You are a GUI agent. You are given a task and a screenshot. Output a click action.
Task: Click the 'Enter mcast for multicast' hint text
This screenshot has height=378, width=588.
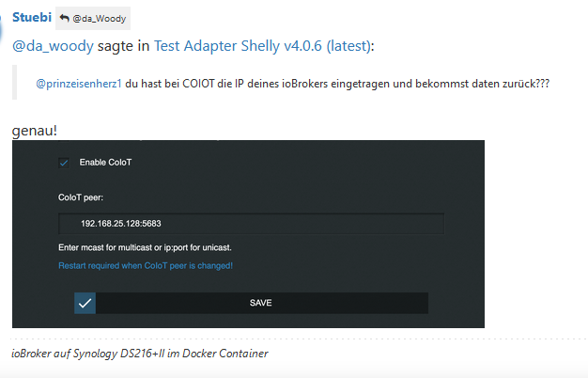tap(145, 247)
